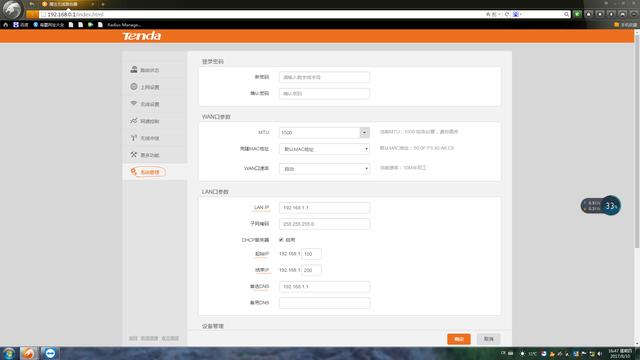Viewport: 640px width, 360px height.
Task: Toggle the DHCP server enable checkbox
Action: [281, 240]
